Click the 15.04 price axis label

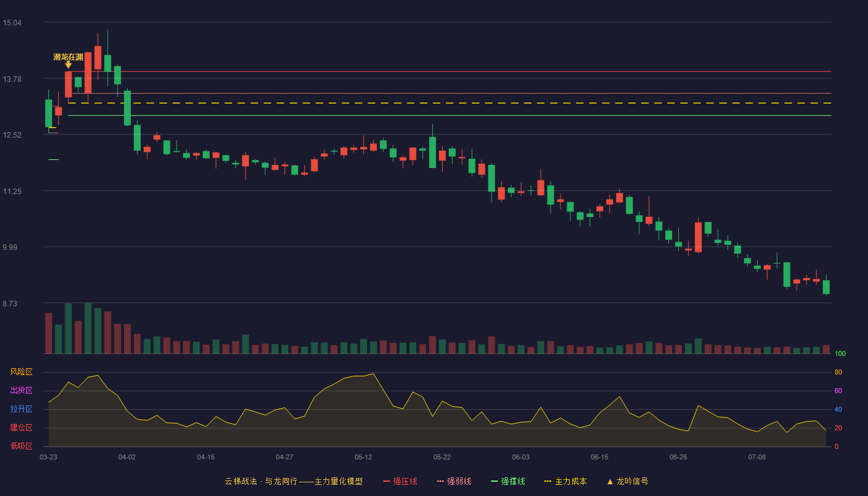(x=12, y=23)
